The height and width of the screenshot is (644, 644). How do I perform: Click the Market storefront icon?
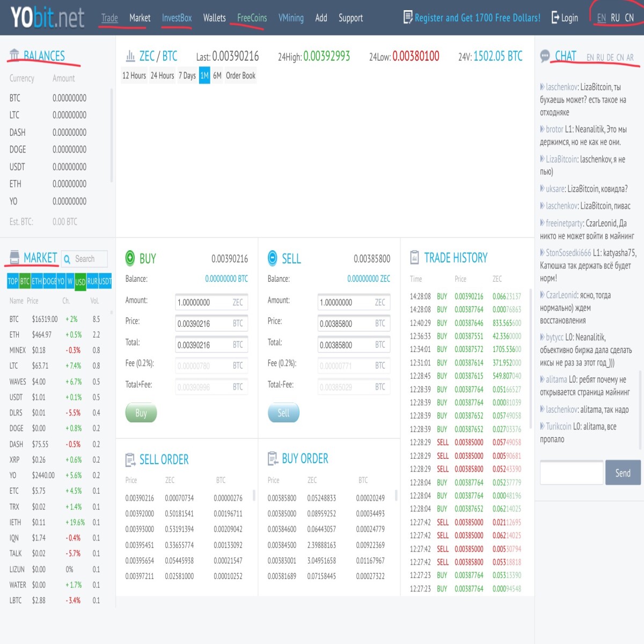click(x=15, y=258)
